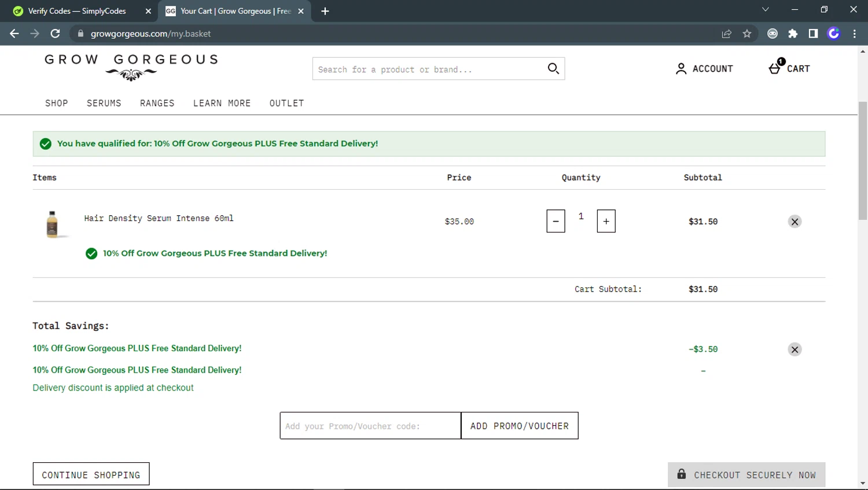Open the tab search chevron

click(765, 9)
